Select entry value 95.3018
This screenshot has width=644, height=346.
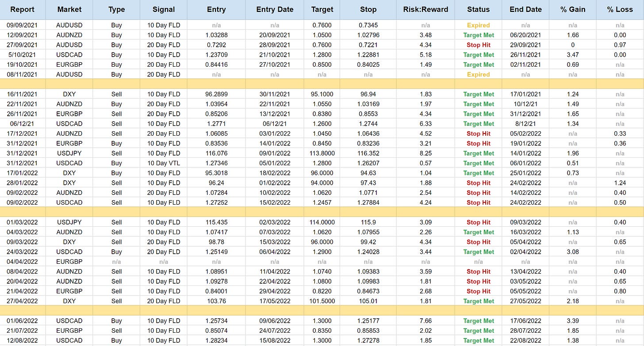(x=216, y=173)
